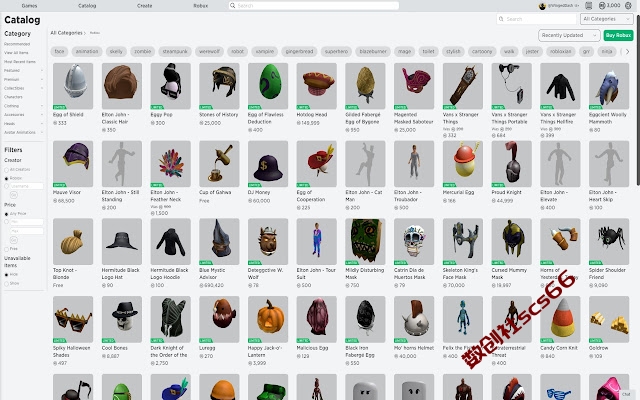Image resolution: width=640 pixels, height=400 pixels.
Task: Open Elton John Classic Hair item image
Action: tap(122, 86)
